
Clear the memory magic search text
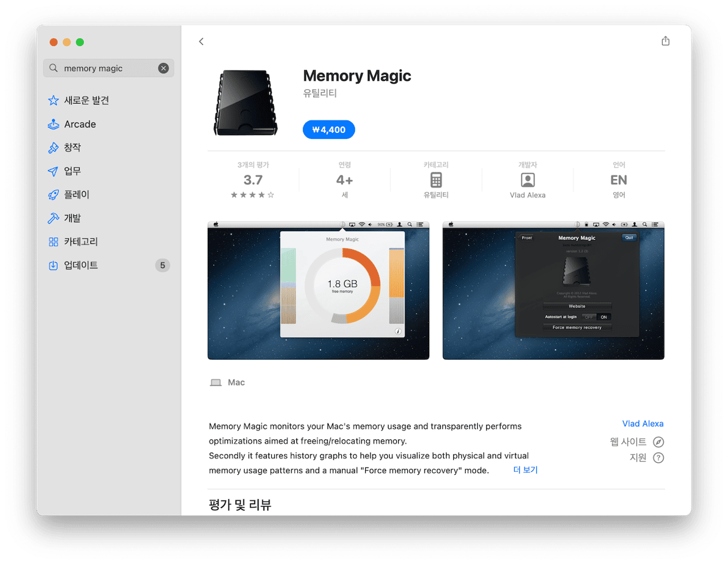point(163,68)
